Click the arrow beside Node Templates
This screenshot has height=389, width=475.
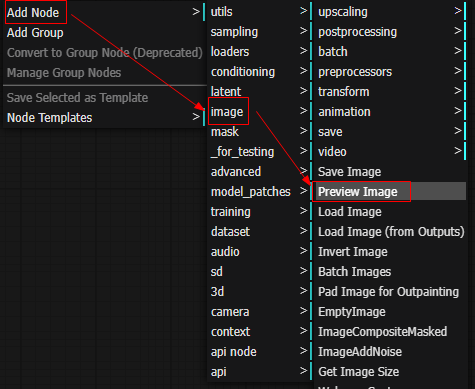[196, 117]
